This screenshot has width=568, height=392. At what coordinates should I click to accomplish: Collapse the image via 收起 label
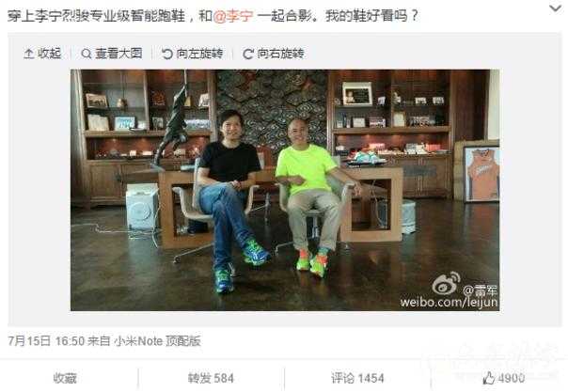click(49, 54)
